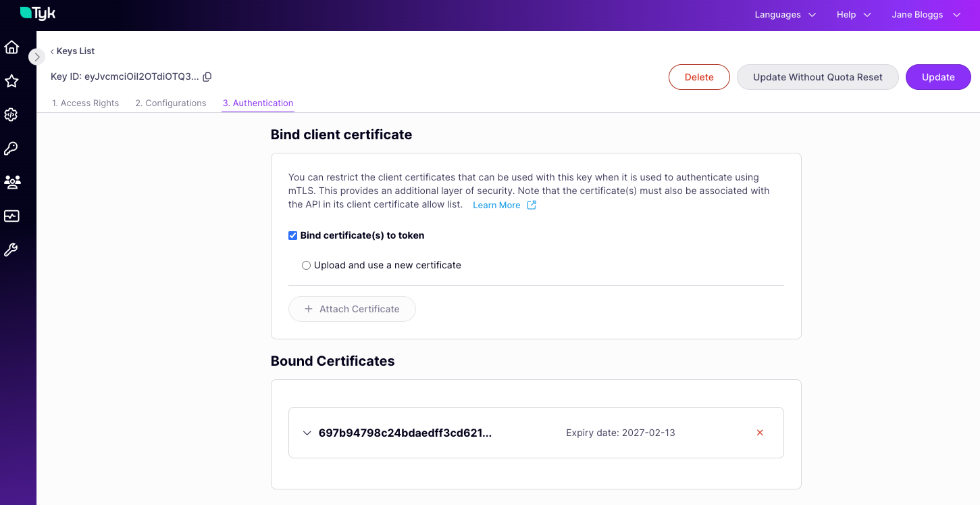Select the wrench tool icon in the sidebar

coord(11,250)
